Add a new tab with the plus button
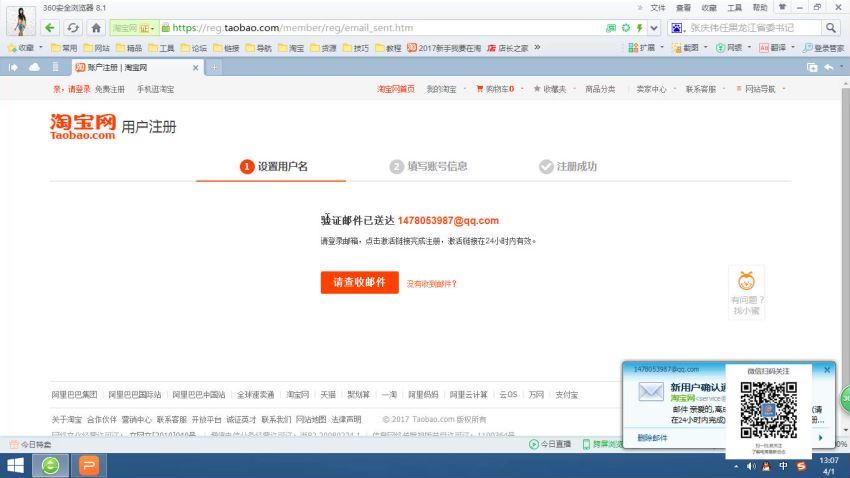The height and width of the screenshot is (478, 850). pos(214,67)
